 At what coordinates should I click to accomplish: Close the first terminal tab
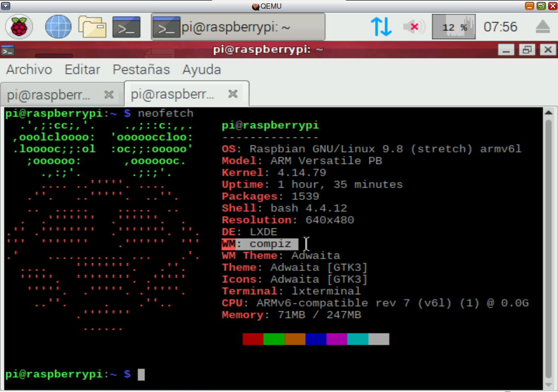(x=109, y=94)
